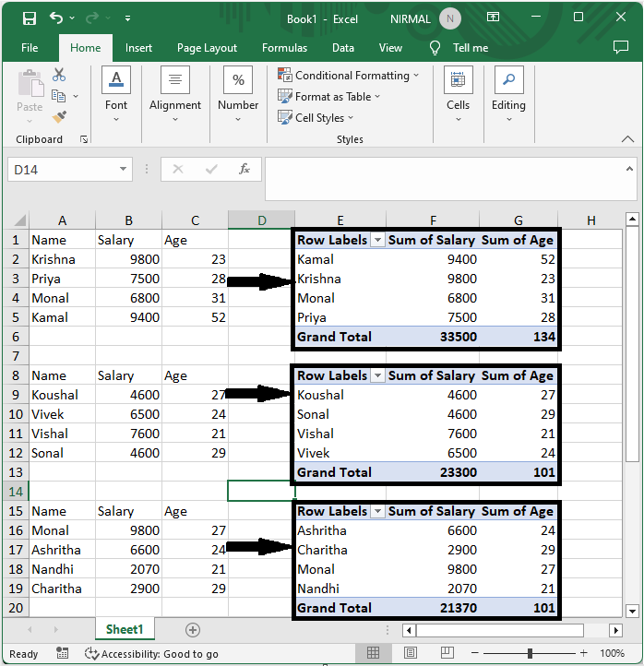This screenshot has height=666, width=644.
Task: Open the Font group menu
Action: pyautogui.click(x=116, y=94)
